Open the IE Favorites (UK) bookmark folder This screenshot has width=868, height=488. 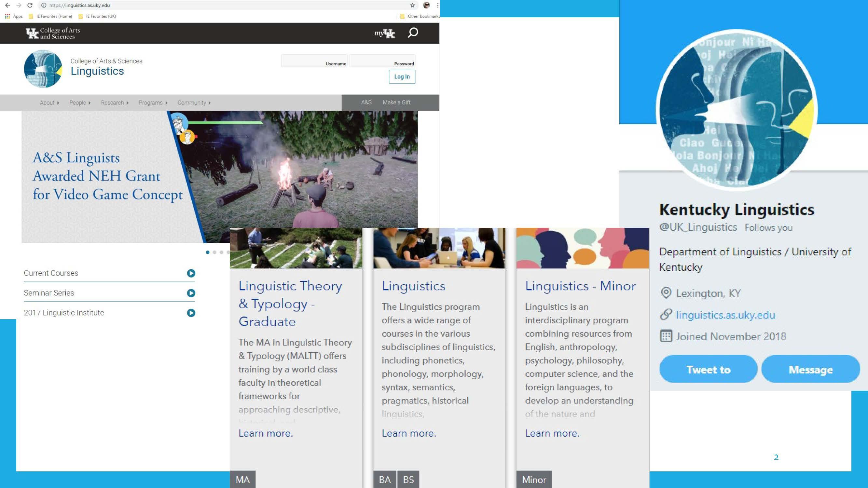click(97, 16)
